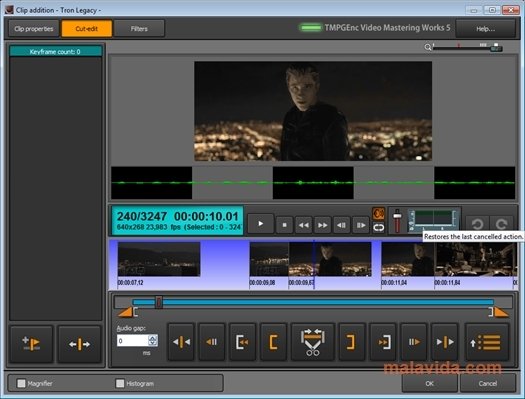Move the timeline seek bar handle
The height and width of the screenshot is (399, 525).
pos(159,302)
